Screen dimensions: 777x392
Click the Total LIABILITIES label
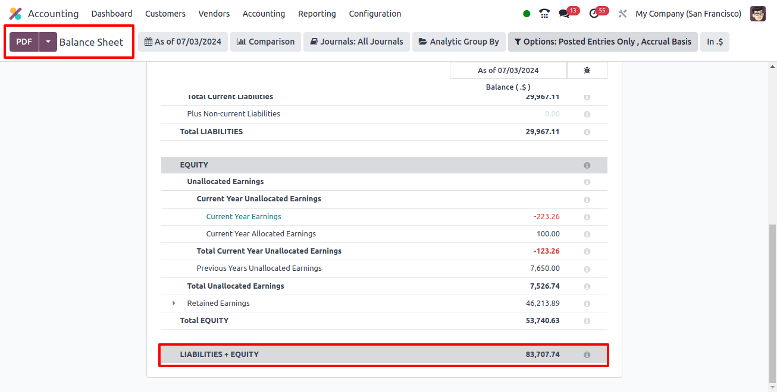pyautogui.click(x=211, y=131)
